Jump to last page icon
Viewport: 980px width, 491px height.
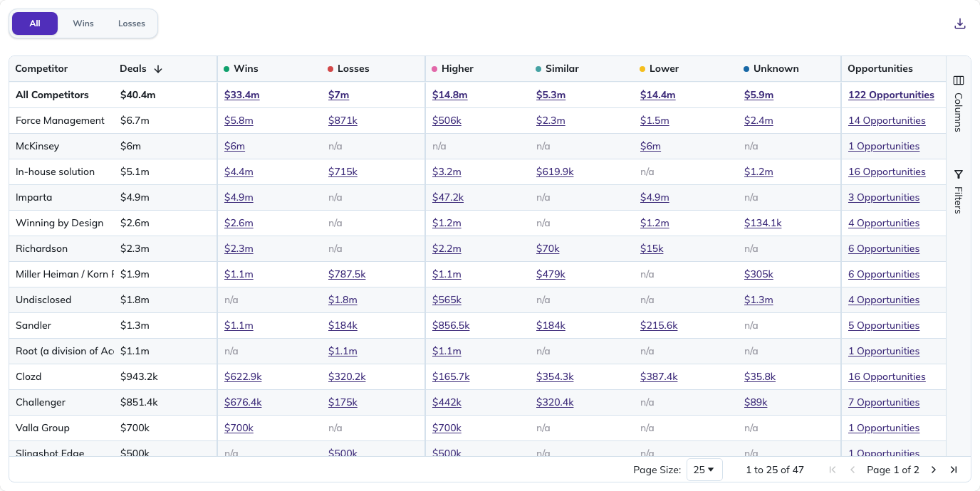point(954,470)
